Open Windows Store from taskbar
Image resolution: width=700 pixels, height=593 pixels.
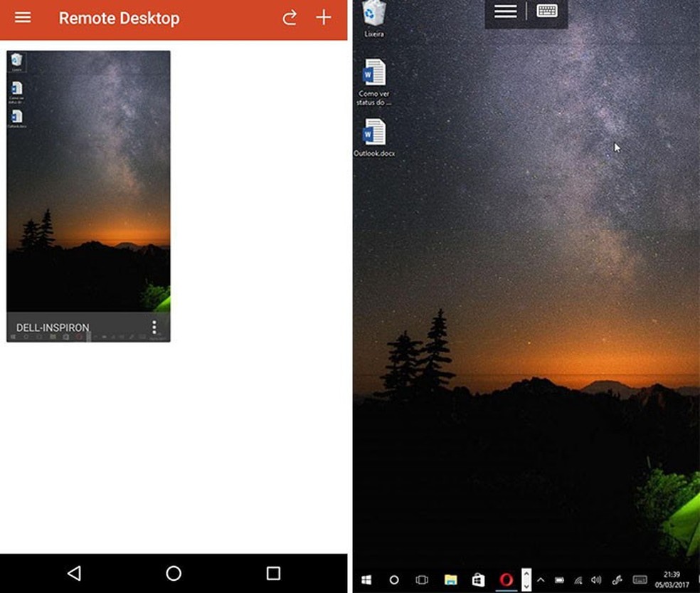[478, 580]
